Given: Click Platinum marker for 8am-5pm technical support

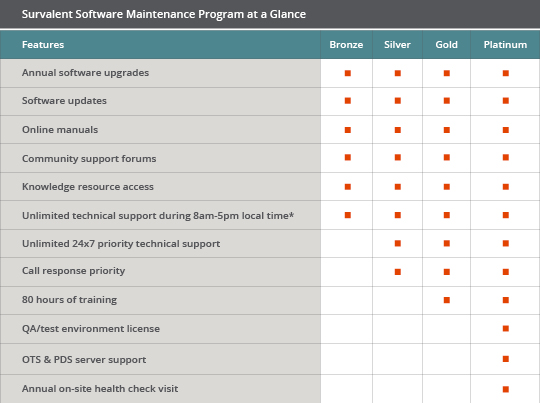Looking at the screenshot, I should [x=506, y=215].
